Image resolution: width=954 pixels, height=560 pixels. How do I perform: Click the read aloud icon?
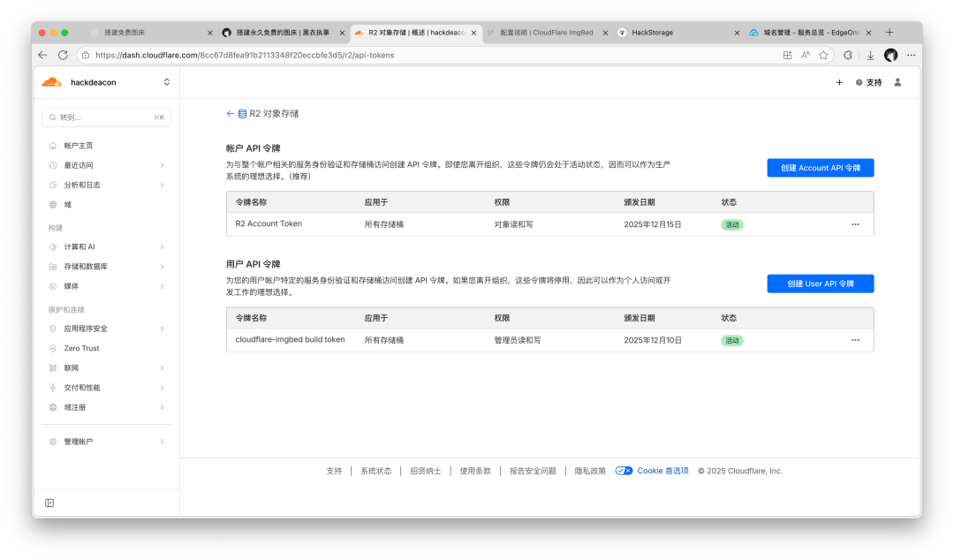click(806, 55)
